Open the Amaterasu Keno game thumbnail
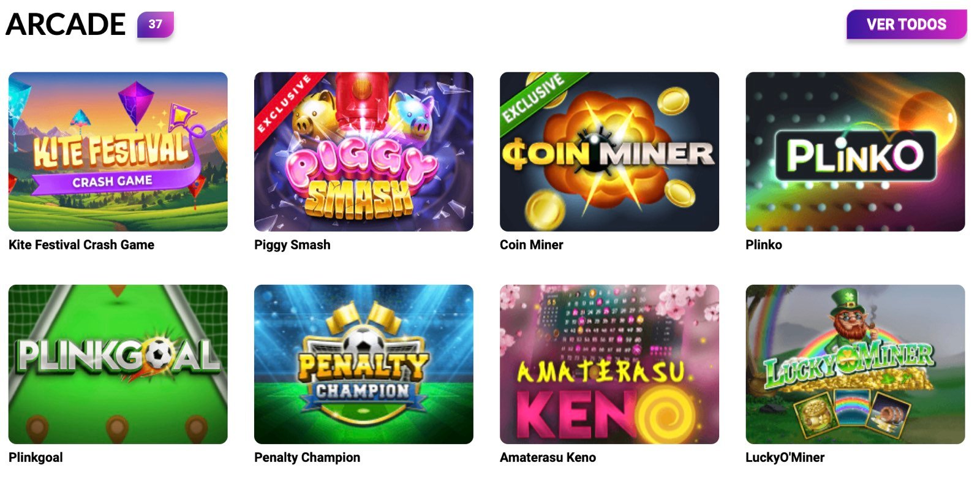The image size is (980, 484). point(609,364)
